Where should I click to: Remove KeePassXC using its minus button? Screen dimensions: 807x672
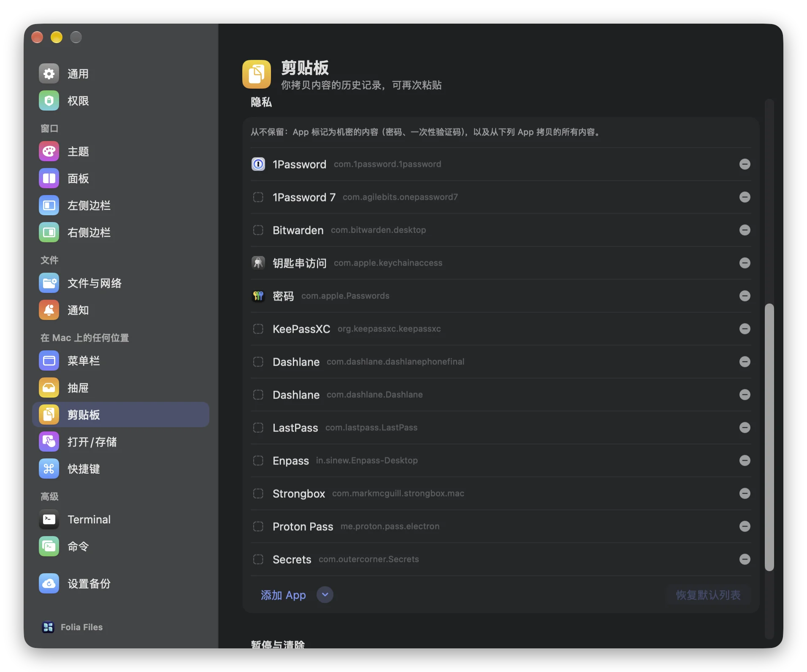(745, 329)
